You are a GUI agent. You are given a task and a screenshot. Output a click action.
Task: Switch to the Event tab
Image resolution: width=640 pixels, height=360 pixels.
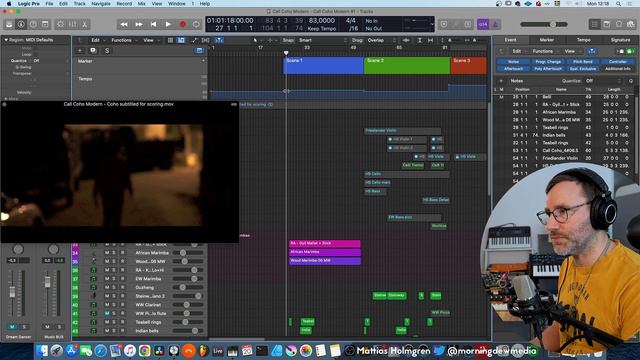pos(510,40)
